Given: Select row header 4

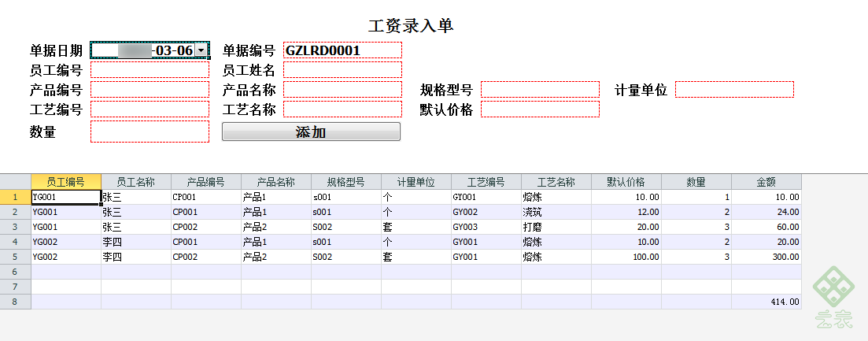Looking at the screenshot, I should point(16,241).
